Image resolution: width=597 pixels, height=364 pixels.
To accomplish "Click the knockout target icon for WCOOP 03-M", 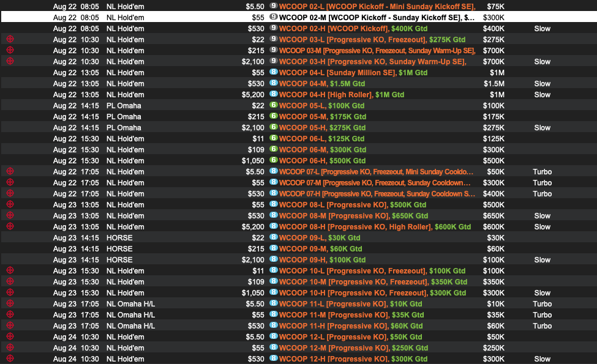I will coord(10,50).
